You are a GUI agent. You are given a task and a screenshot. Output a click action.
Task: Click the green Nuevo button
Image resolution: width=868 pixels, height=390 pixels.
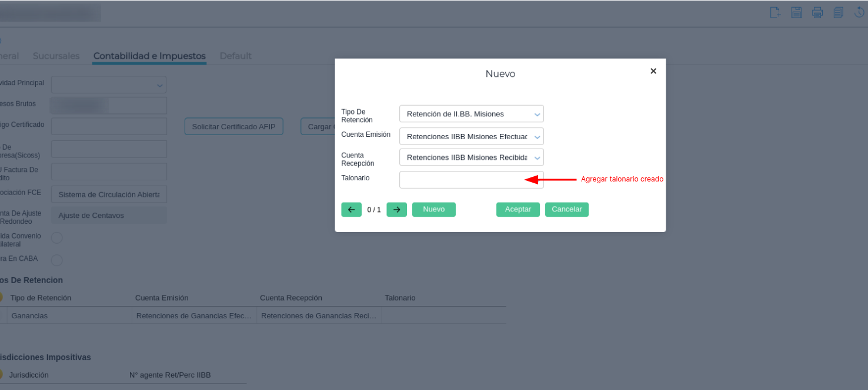click(x=434, y=210)
